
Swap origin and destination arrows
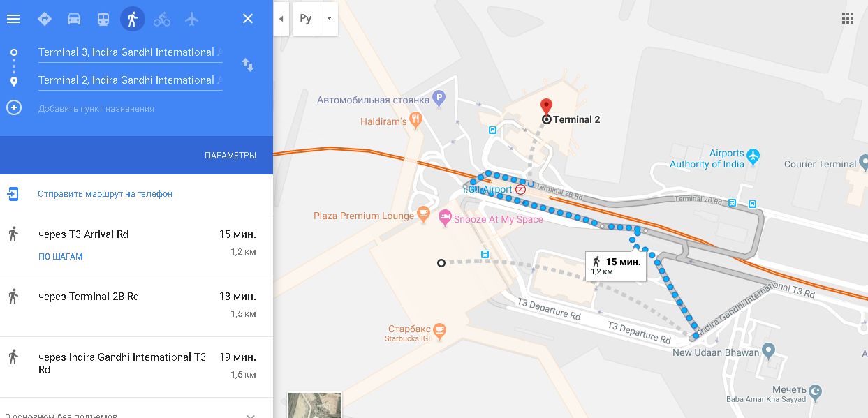[248, 65]
